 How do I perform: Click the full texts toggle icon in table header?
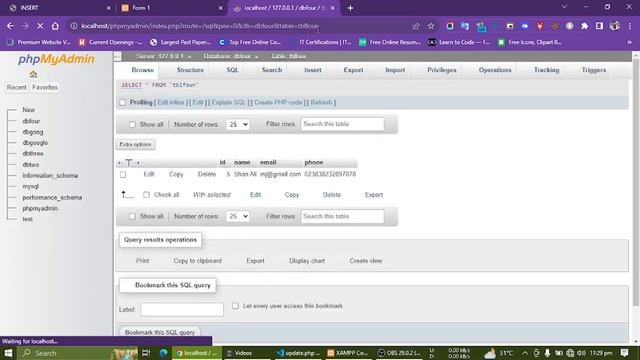pos(129,163)
